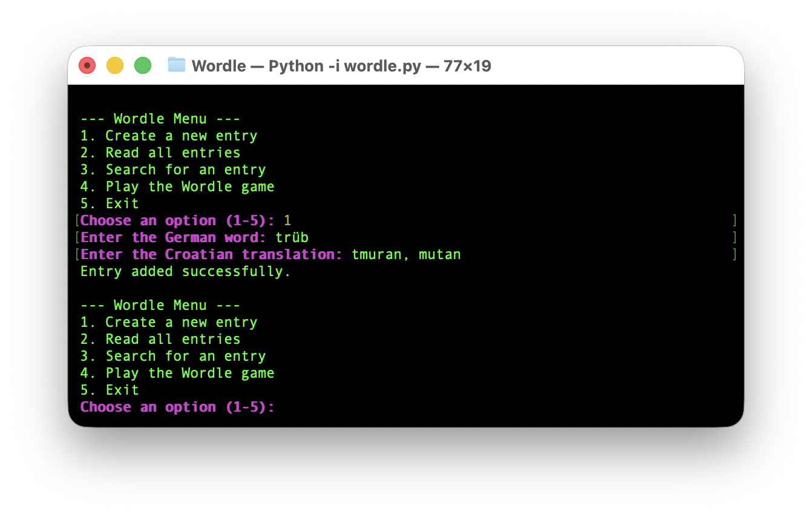Click '2. Read all entries' in first menu
This screenshot has height=517, width=812.
(x=160, y=153)
